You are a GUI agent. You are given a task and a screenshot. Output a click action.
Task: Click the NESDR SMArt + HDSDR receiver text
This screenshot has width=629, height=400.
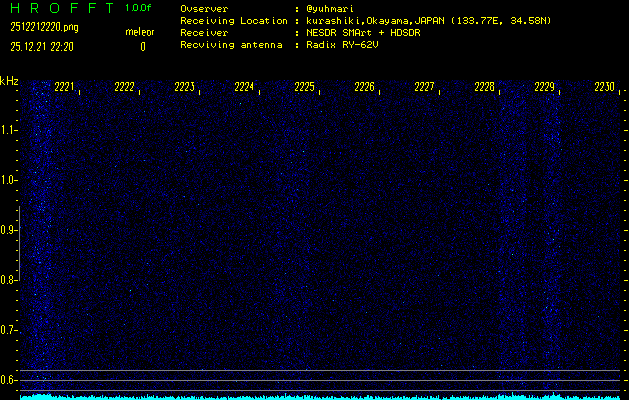click(363, 33)
